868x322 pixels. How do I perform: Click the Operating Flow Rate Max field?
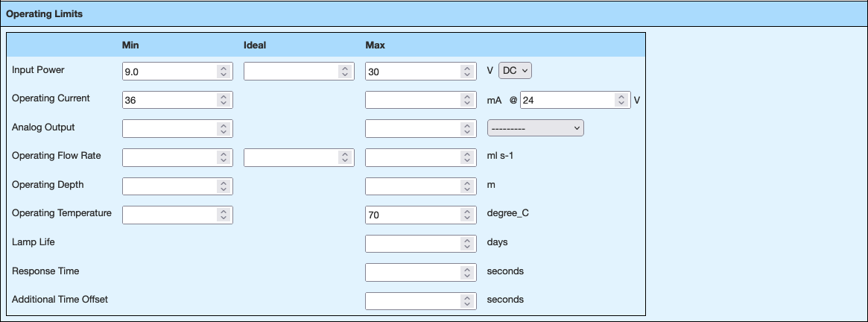point(412,157)
